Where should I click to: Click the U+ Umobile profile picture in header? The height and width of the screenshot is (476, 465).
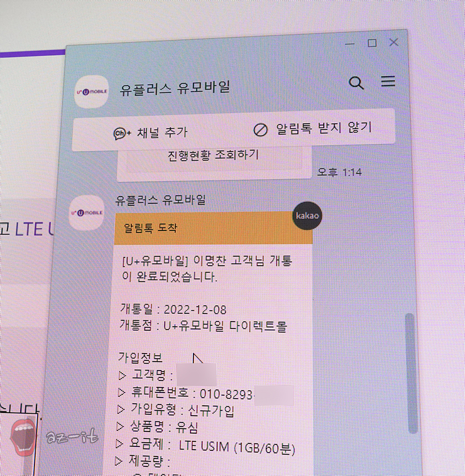coord(91,92)
